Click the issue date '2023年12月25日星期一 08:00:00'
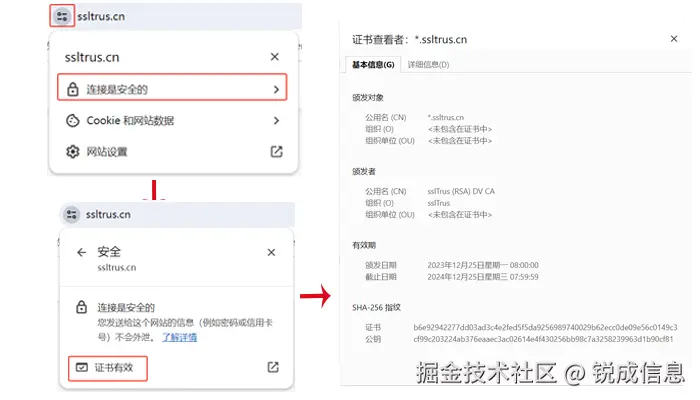This screenshot has width=700, height=400. (x=483, y=265)
